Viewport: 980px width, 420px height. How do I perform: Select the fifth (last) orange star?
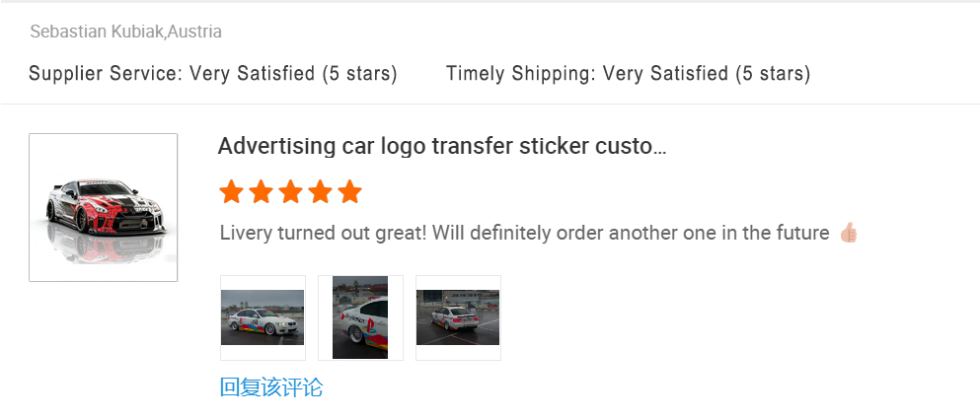[x=350, y=192]
